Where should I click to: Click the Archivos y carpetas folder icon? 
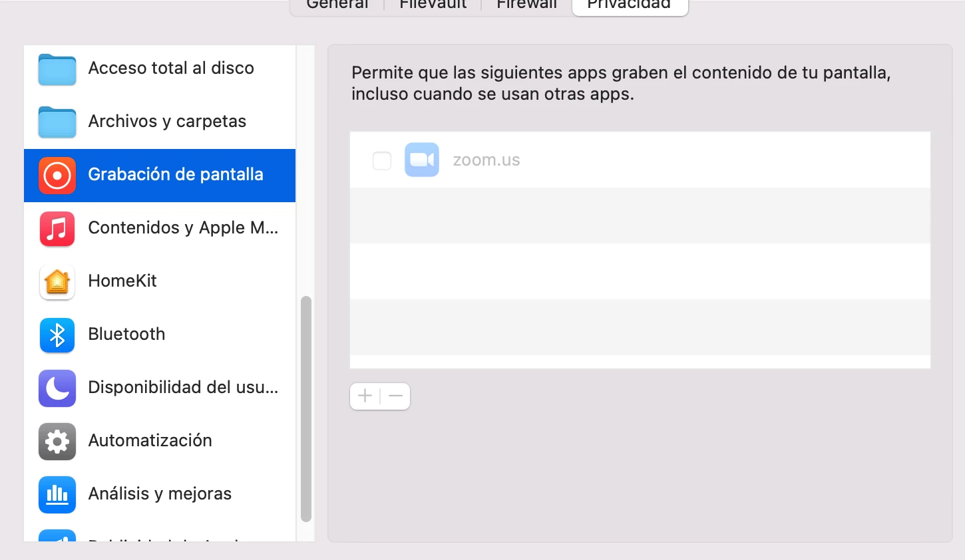coord(57,122)
